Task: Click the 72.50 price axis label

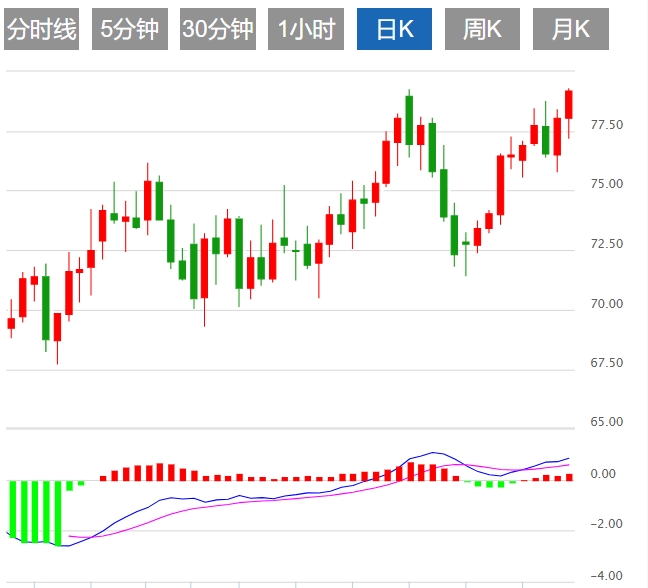Action: tap(607, 244)
